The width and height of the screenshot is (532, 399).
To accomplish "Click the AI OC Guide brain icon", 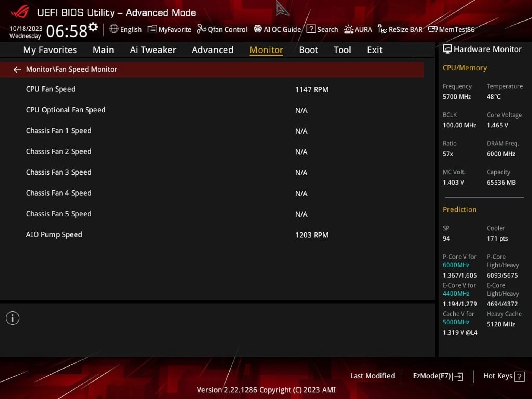I will (258, 29).
